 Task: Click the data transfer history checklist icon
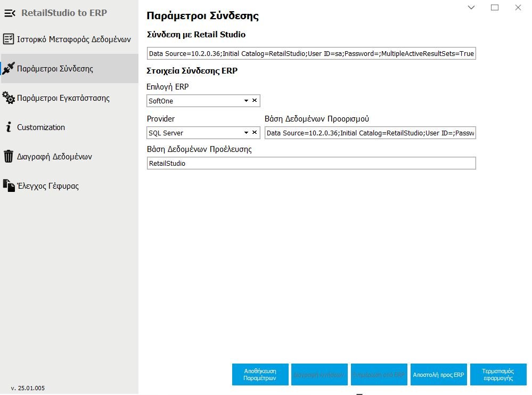point(9,39)
